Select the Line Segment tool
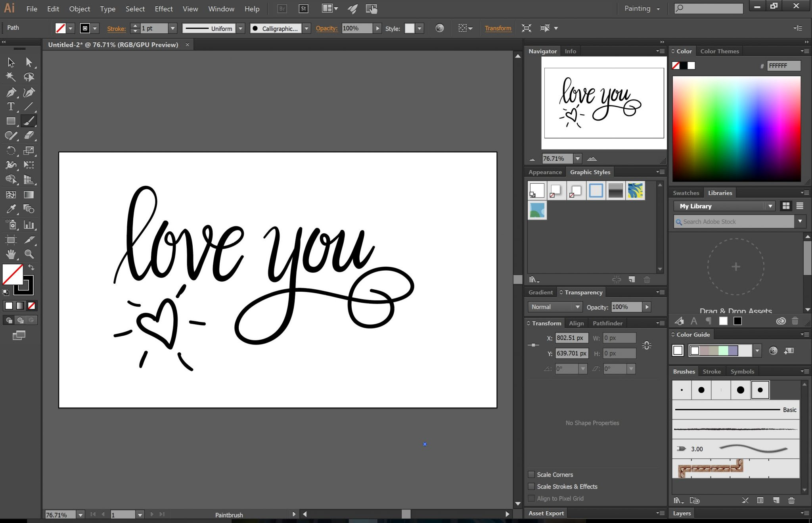The height and width of the screenshot is (523, 812). (x=29, y=106)
